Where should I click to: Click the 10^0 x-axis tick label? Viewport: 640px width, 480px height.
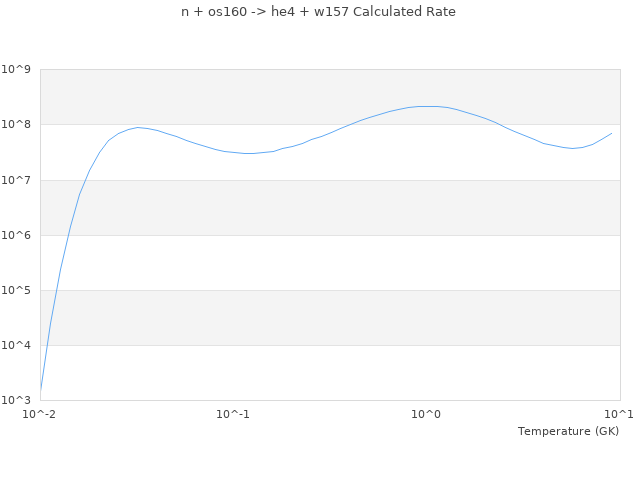[x=426, y=414]
